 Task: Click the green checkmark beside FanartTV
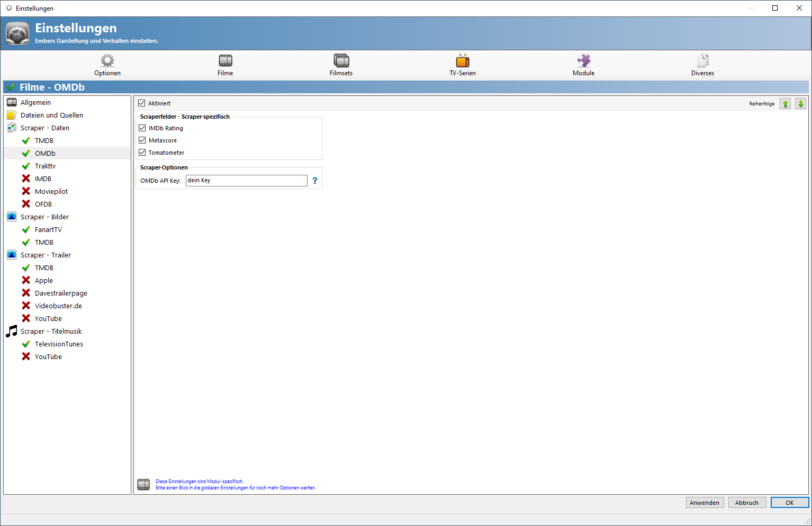coord(26,229)
